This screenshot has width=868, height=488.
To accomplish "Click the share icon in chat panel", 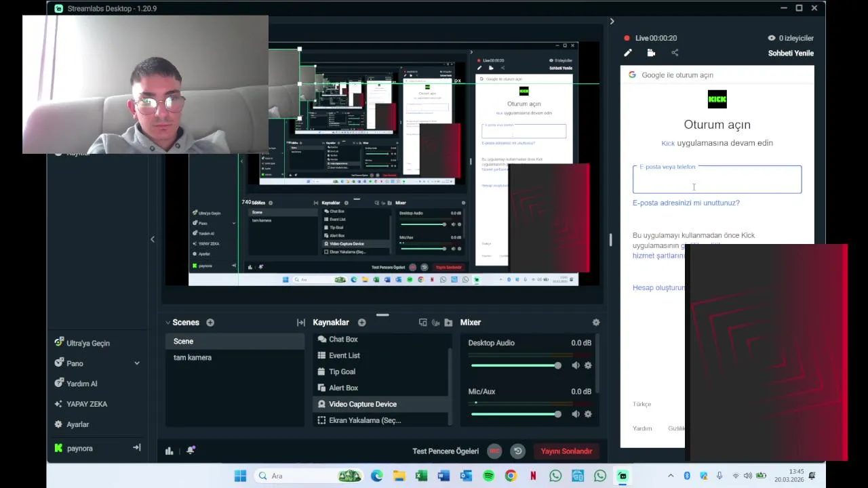I will (675, 53).
